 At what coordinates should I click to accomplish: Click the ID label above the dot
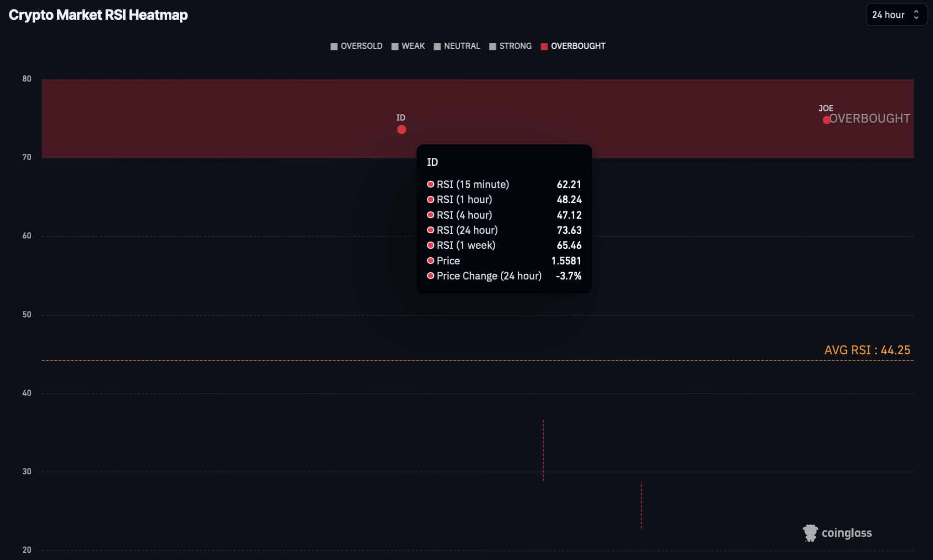pyautogui.click(x=401, y=117)
